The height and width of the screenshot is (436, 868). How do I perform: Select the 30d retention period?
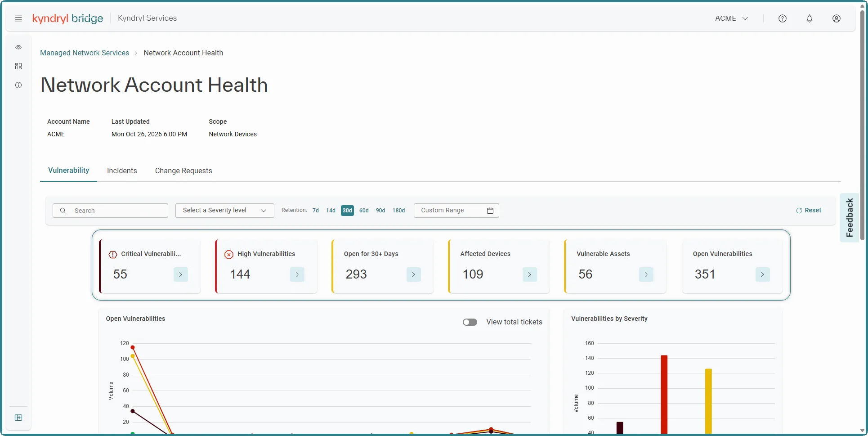coord(347,211)
